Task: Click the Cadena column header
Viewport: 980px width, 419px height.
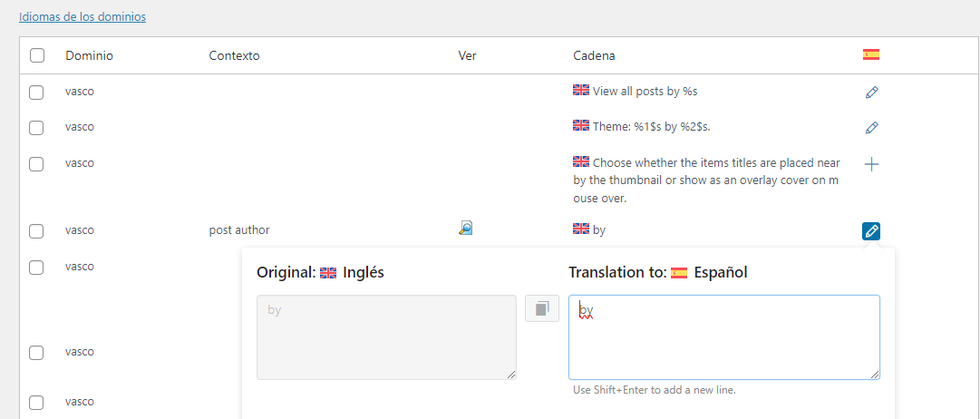Action: point(594,55)
